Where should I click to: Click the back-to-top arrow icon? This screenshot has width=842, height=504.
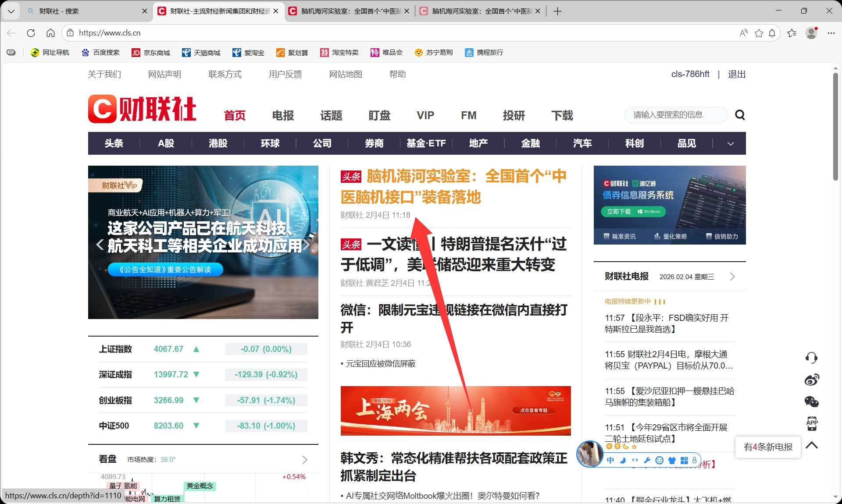(812, 445)
